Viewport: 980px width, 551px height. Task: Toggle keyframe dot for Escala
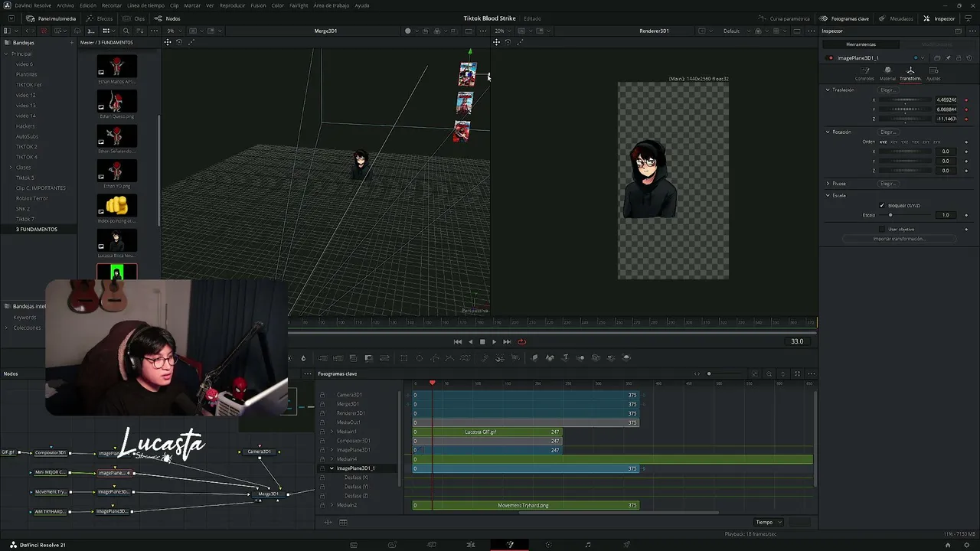[x=966, y=215]
